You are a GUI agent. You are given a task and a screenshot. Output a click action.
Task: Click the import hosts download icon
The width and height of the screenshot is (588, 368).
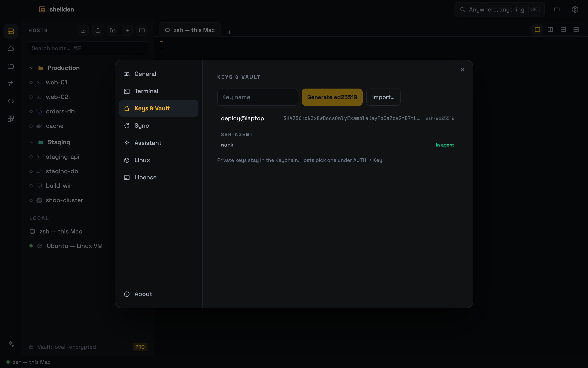(x=83, y=30)
